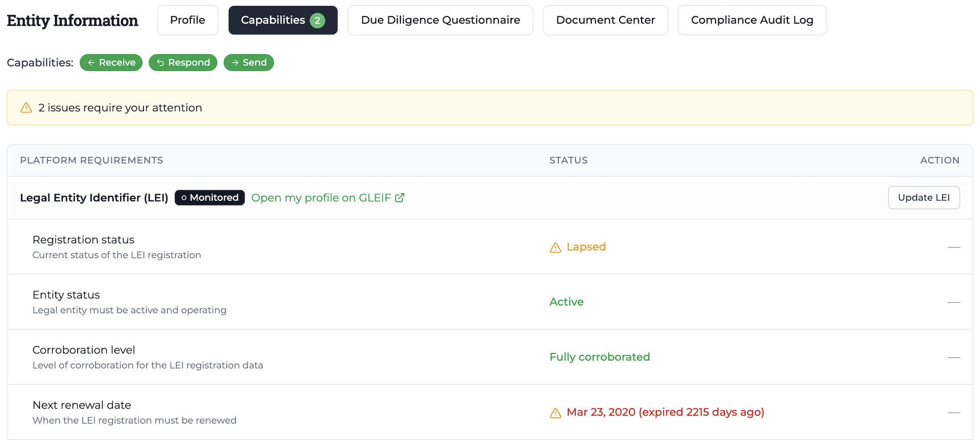Click the Legal Entity Identifier (LEI) heading
This screenshot has width=980, height=440.
94,198
